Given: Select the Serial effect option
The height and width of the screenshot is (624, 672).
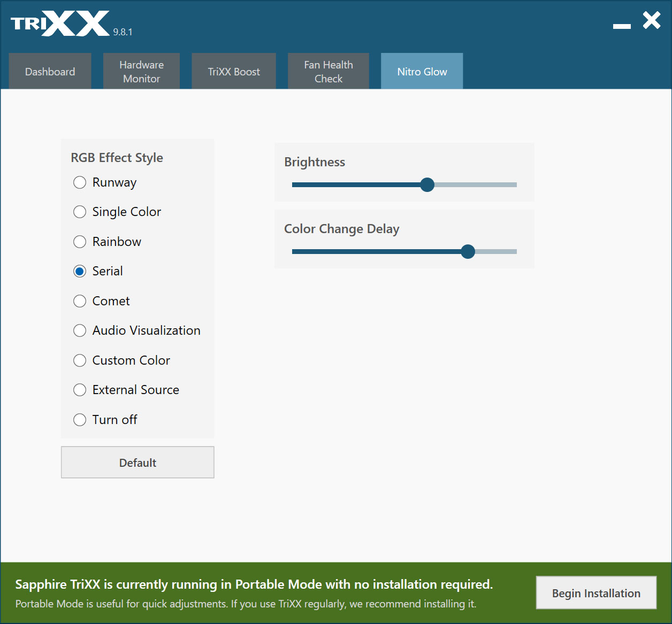Looking at the screenshot, I should click(80, 272).
